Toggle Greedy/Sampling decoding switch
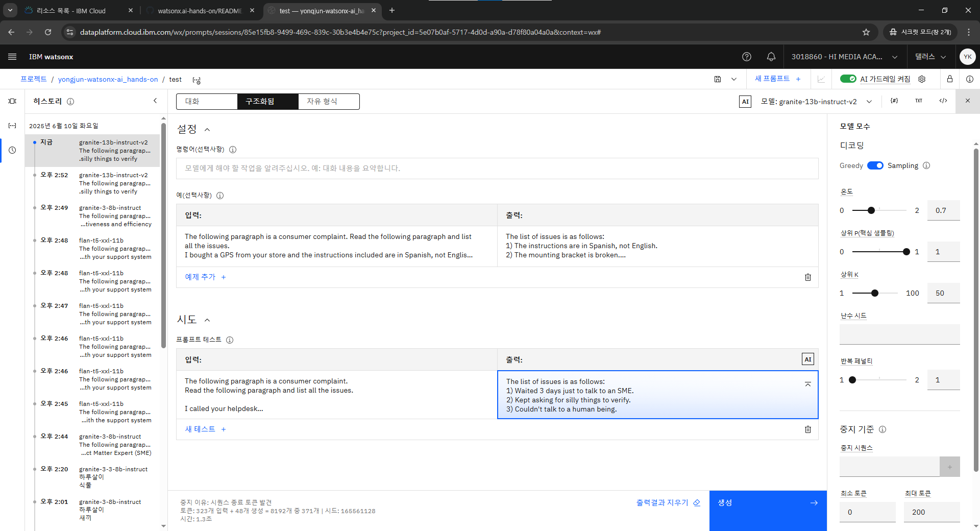The width and height of the screenshot is (980, 531). pyautogui.click(x=875, y=165)
